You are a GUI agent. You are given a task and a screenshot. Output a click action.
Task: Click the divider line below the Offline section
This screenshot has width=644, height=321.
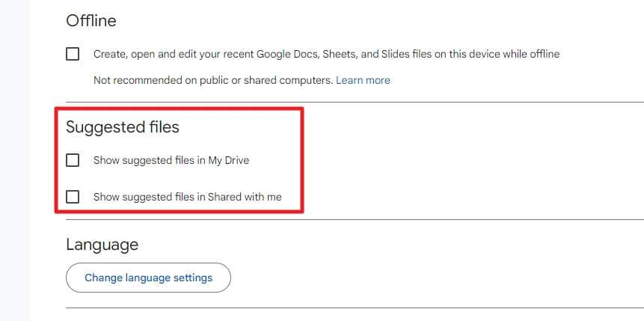pyautogui.click(x=355, y=102)
